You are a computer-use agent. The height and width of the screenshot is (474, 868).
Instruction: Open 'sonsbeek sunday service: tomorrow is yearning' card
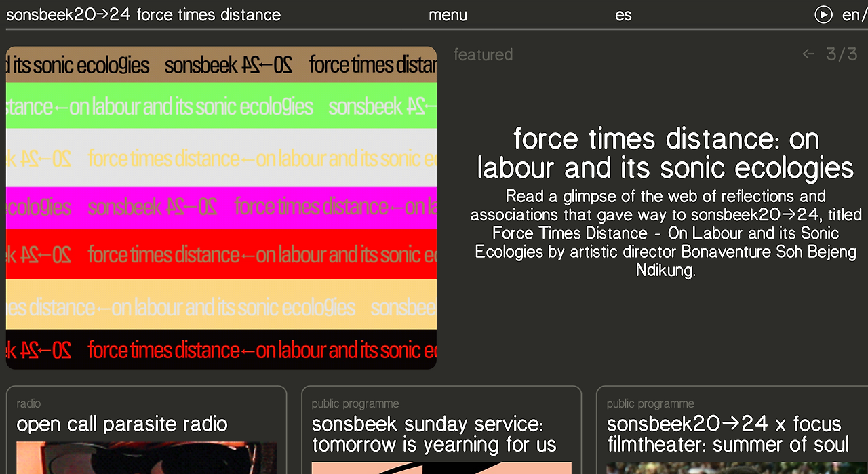[x=434, y=435]
